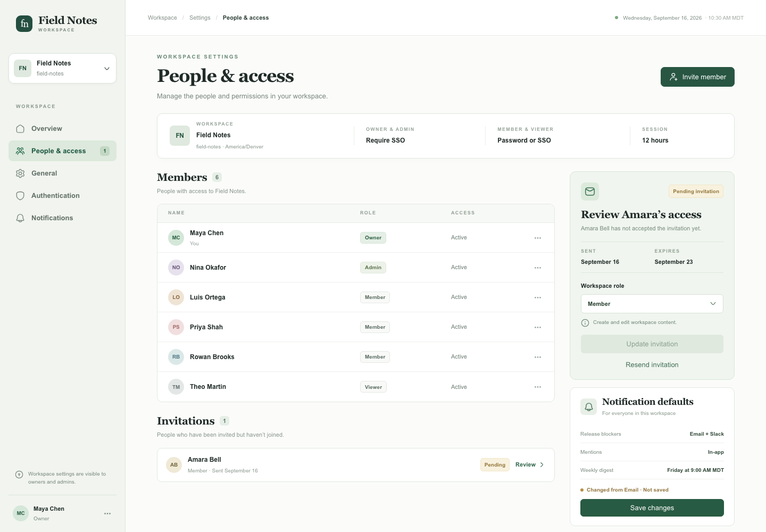
Task: Click Save changes for notification defaults
Action: point(652,508)
